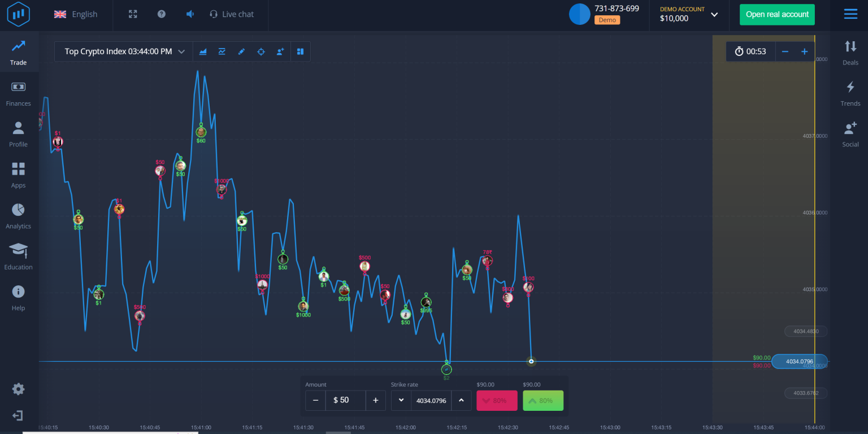Click the Open real account button
This screenshot has height=434, width=868.
(x=777, y=14)
